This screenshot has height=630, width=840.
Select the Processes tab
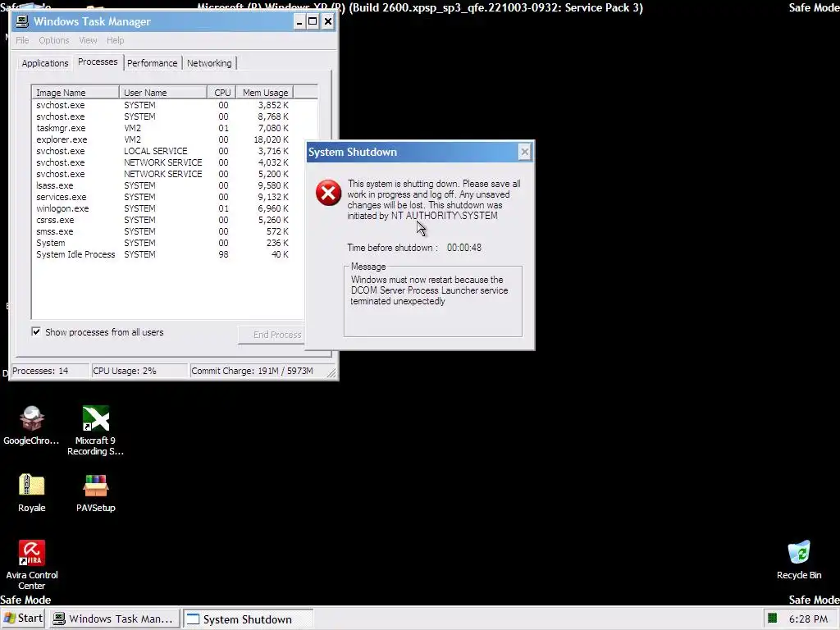pos(98,62)
